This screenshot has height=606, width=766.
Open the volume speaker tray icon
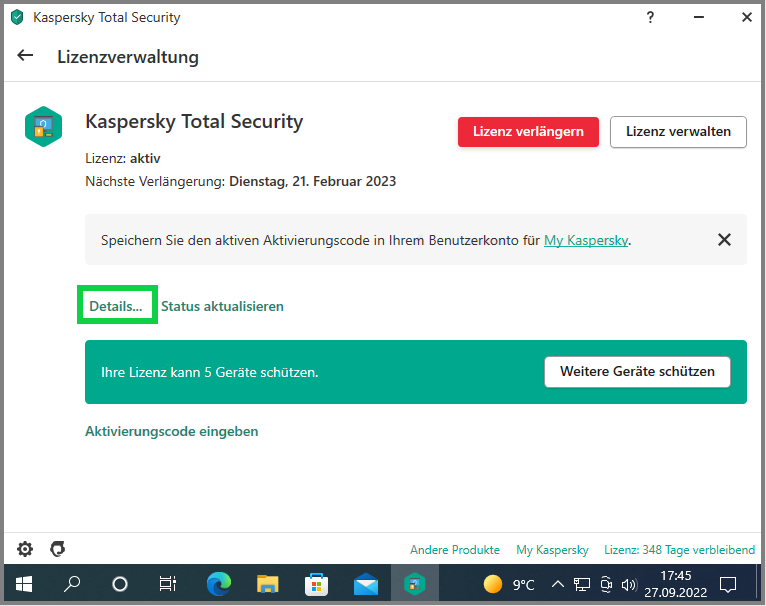[x=629, y=584]
